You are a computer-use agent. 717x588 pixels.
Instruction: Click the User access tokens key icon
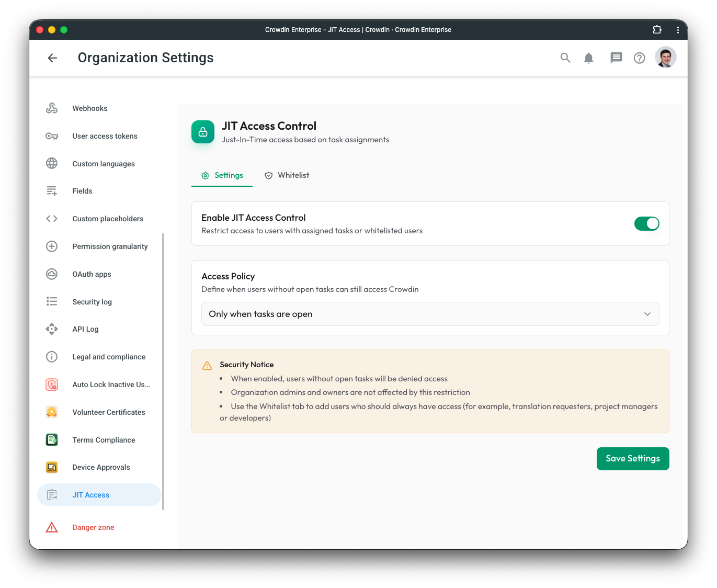(52, 136)
